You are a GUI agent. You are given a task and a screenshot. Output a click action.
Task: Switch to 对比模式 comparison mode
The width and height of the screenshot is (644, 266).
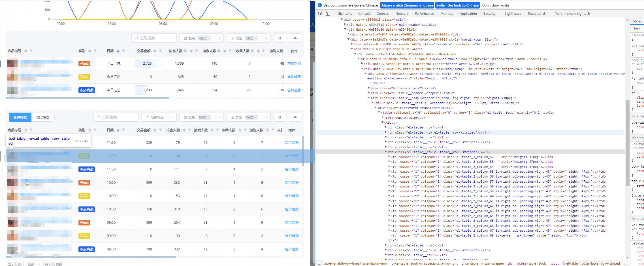coord(42,117)
